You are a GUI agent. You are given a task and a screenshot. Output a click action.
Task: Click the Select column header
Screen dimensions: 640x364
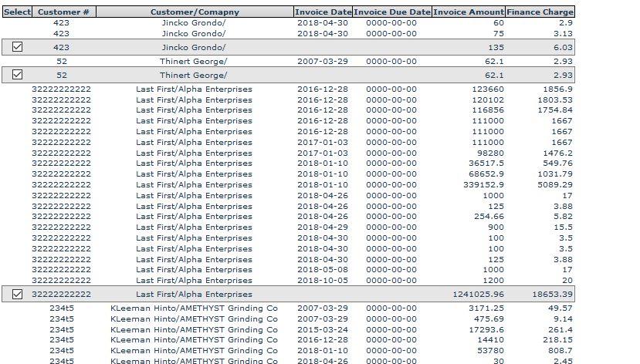17,12
